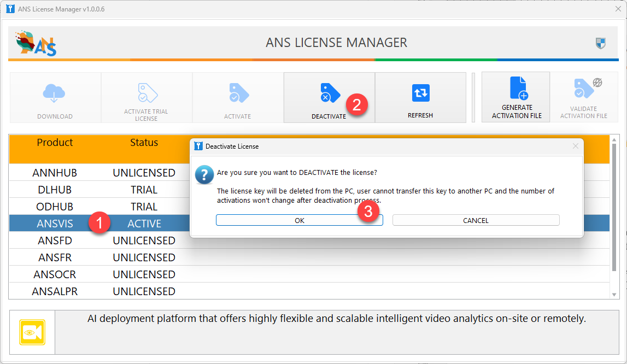Screen dimensions: 627x364
Task: Open Generate Activation File tool
Action: point(516,97)
